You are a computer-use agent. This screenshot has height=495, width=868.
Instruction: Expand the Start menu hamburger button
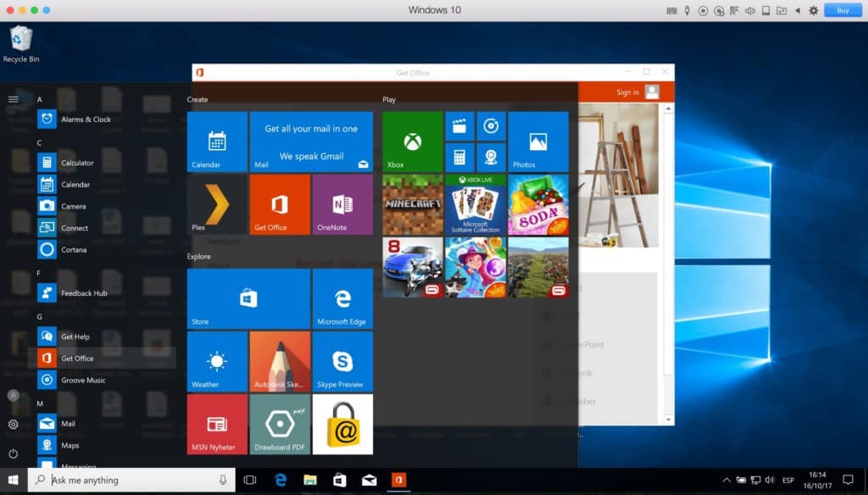[x=14, y=99]
